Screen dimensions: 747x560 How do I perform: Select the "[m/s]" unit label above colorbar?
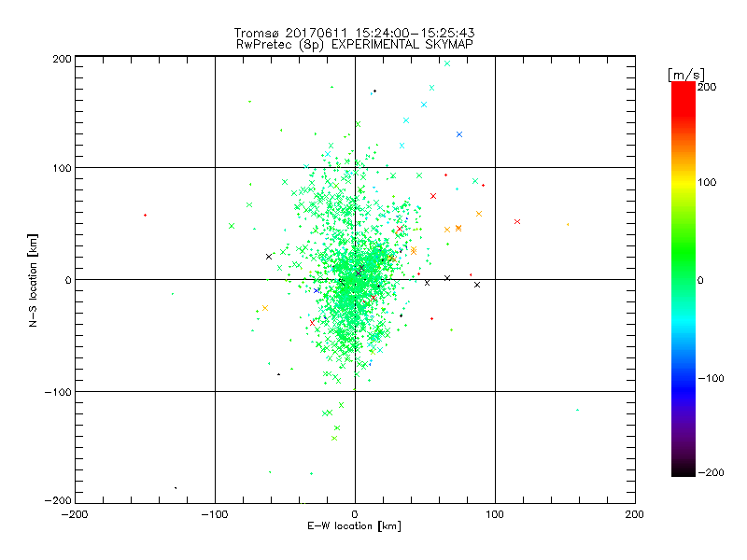[686, 75]
